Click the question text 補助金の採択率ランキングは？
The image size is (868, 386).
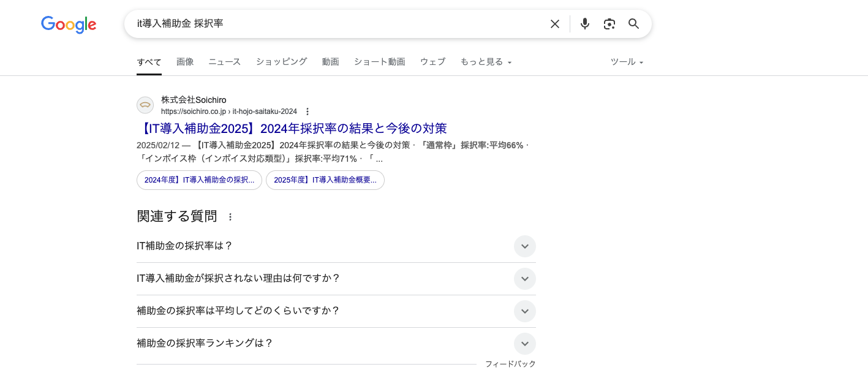(205, 343)
